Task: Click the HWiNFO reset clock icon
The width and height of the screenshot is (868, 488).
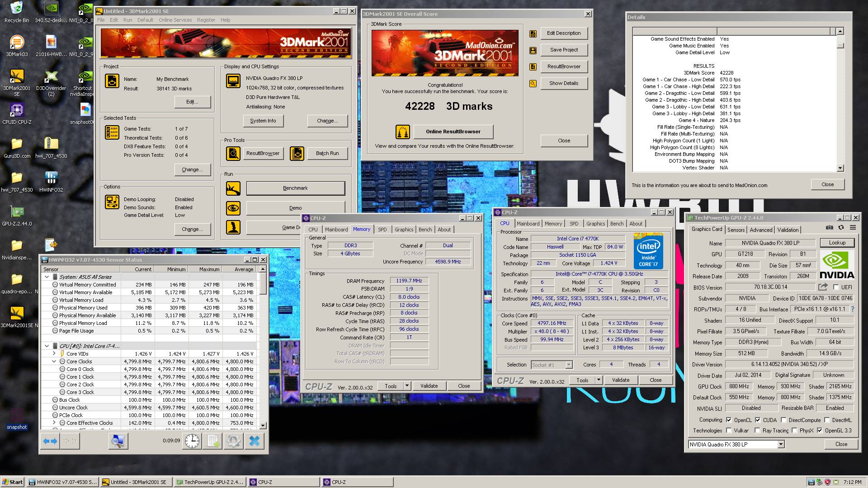Action: (192, 441)
